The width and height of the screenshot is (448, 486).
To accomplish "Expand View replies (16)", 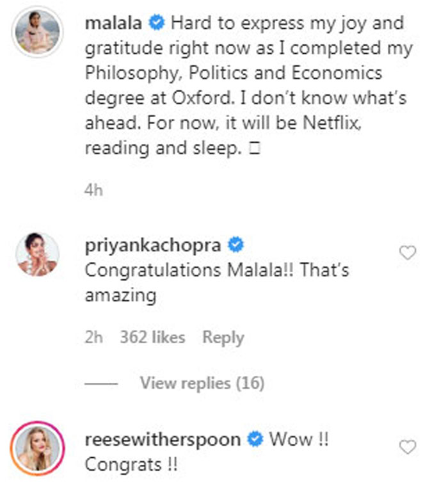I will tap(202, 384).
